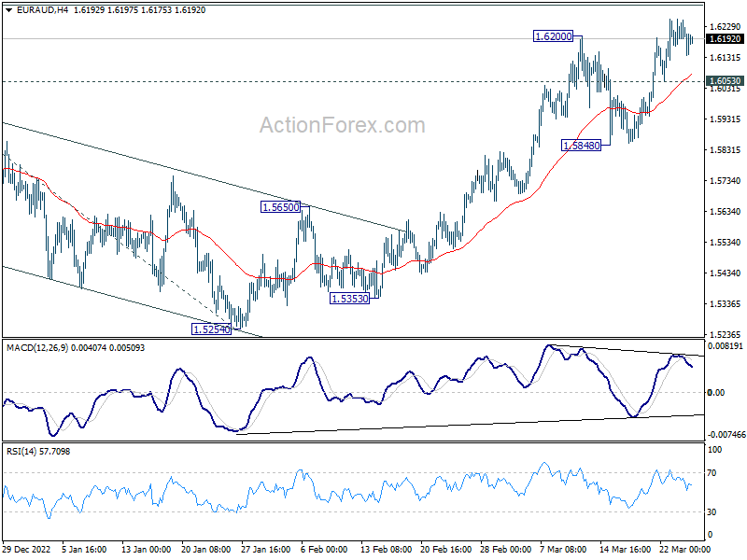Click the RSI(14) indicator label
The height and width of the screenshot is (560, 747).
[21, 451]
